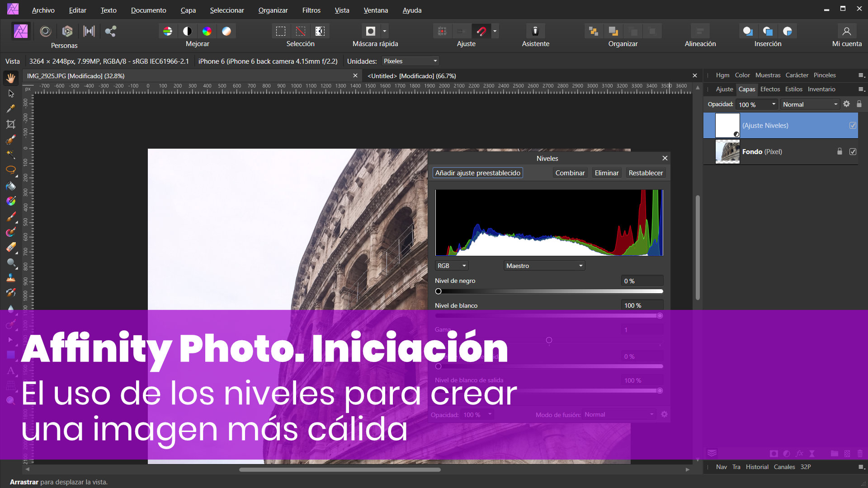The height and width of the screenshot is (488, 868).
Task: Select the Color Picker eyedropper tool
Action: click(11, 109)
